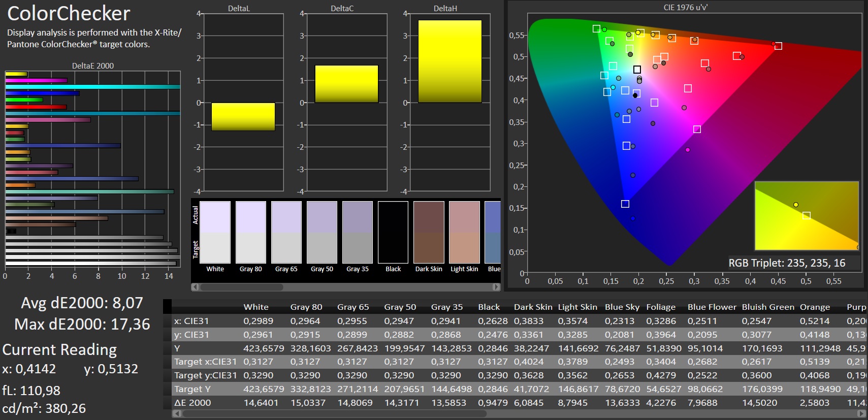Click the Blue Flower column header
Viewport: 868px width, 420px height.
[x=712, y=307]
